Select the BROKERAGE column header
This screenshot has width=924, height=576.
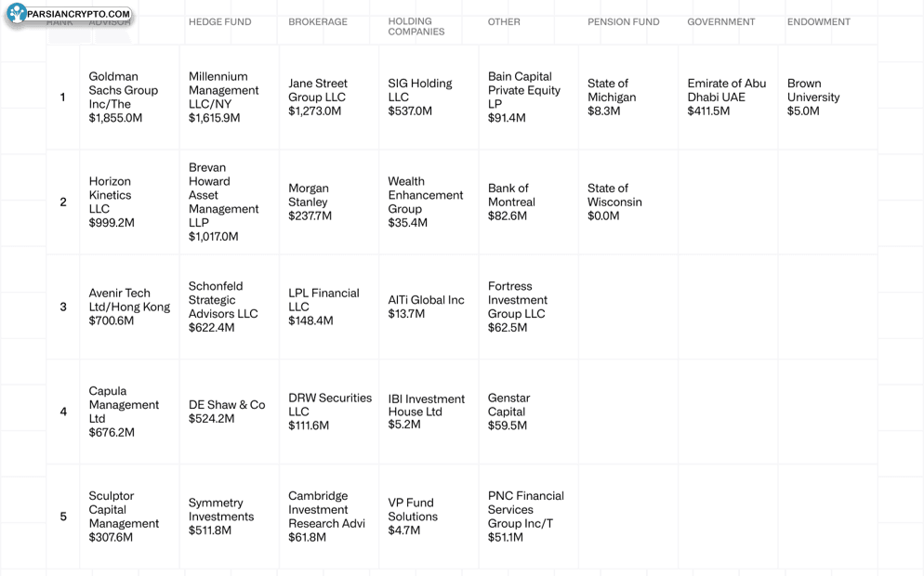(318, 22)
